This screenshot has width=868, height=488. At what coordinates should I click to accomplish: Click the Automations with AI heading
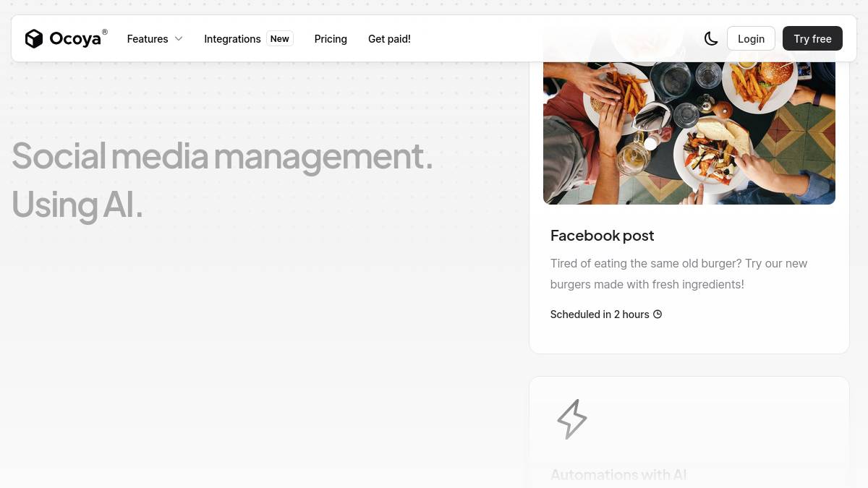pyautogui.click(x=618, y=475)
